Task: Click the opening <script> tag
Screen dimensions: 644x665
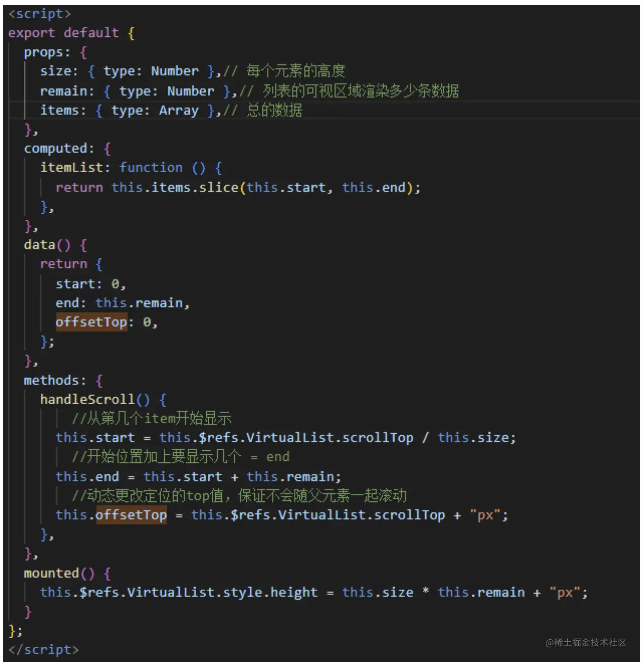Action: pos(39,14)
